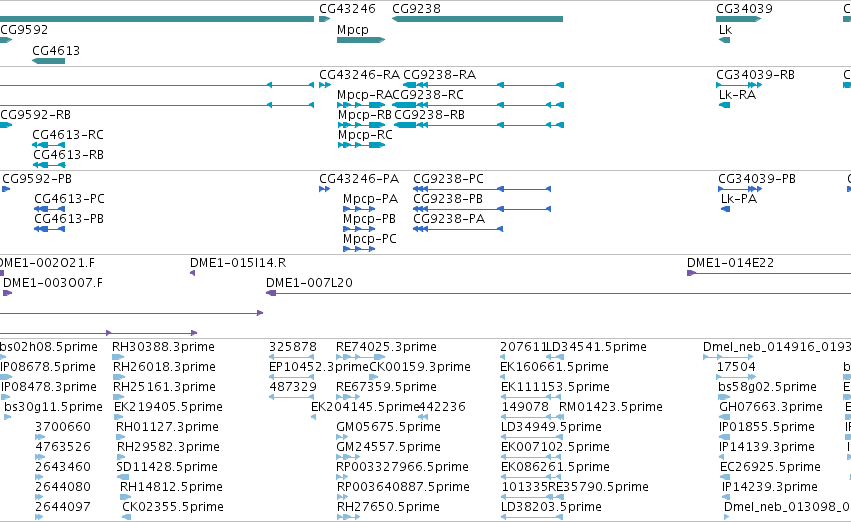The height and width of the screenshot is (522, 851).
Task: Select BAC end DME1-003O07.F
Action: [x=53, y=283]
